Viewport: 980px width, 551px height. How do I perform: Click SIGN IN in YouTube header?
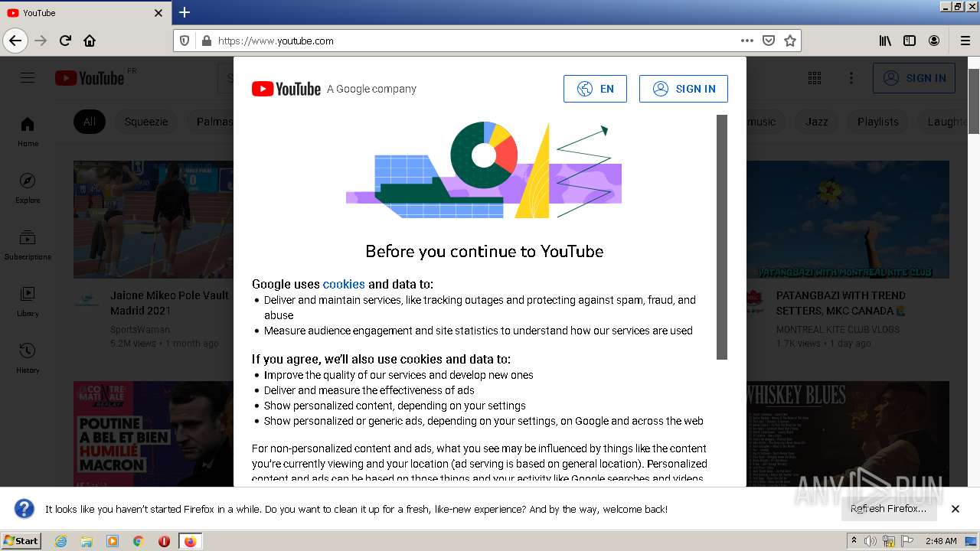(x=914, y=78)
